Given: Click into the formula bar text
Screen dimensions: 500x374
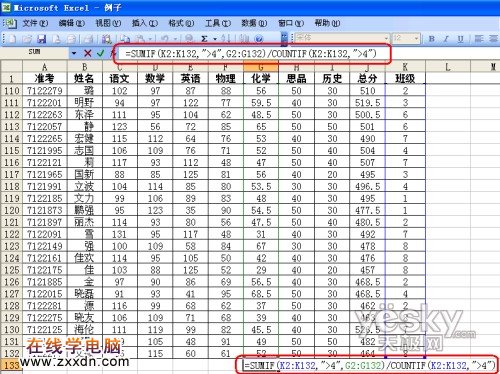Looking at the screenshot, I should pyautogui.click(x=251, y=53).
